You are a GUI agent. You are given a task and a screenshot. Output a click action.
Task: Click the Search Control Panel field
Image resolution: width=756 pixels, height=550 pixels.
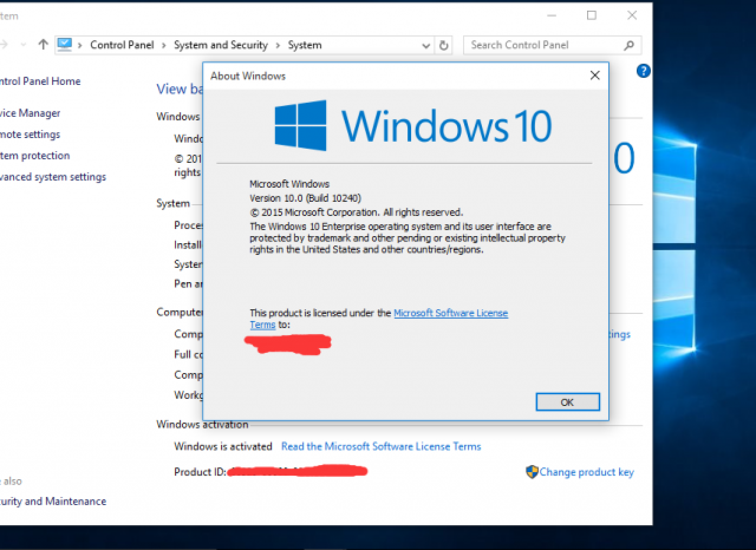(552, 45)
